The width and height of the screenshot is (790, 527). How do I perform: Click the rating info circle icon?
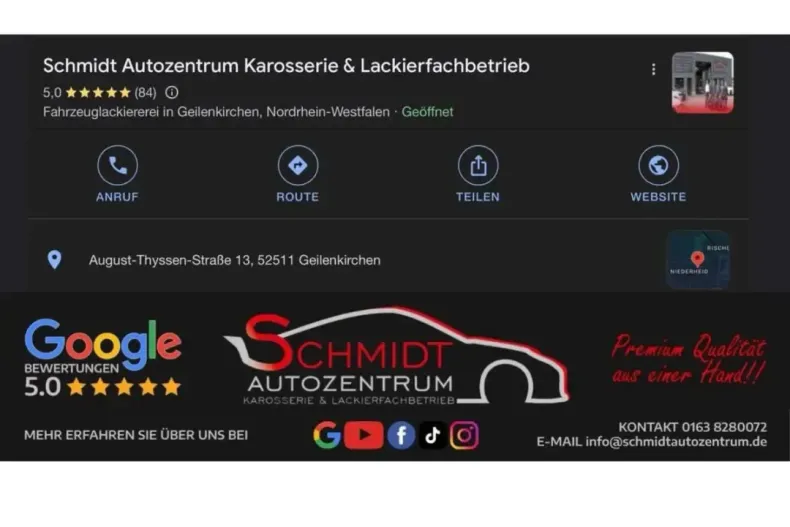172,92
